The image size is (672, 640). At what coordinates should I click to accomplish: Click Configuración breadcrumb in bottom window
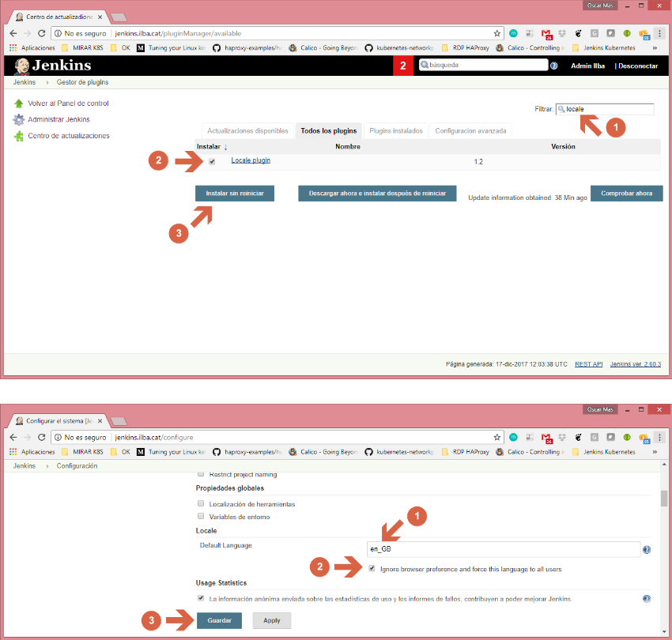77,465
